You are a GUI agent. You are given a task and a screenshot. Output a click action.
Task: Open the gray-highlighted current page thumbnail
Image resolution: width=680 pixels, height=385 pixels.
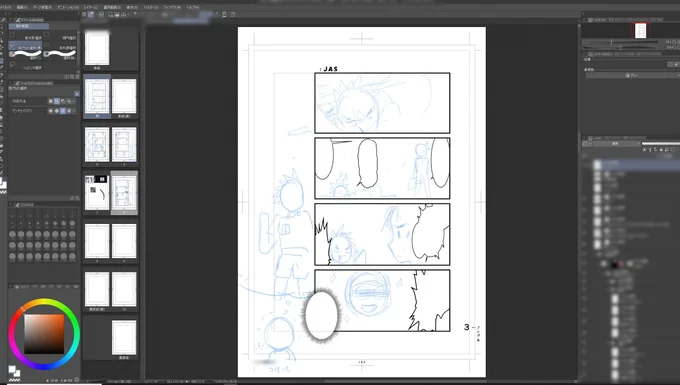124,192
